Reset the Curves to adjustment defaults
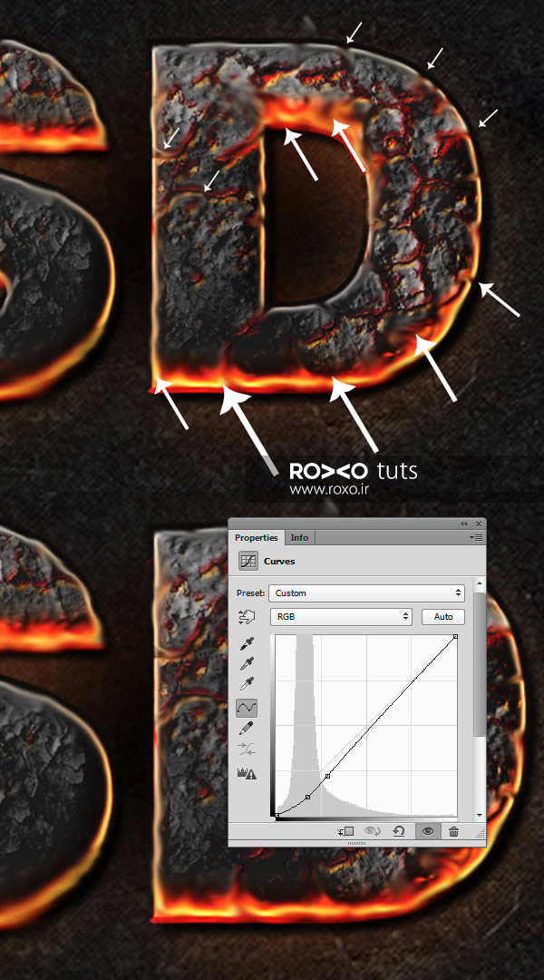Screen dimensions: 544x980 [x=399, y=831]
